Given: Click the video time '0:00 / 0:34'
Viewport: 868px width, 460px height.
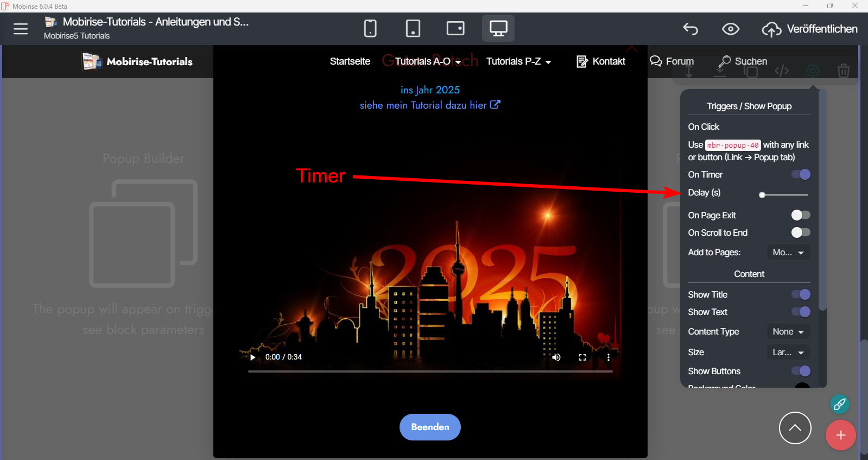Looking at the screenshot, I should click(283, 357).
